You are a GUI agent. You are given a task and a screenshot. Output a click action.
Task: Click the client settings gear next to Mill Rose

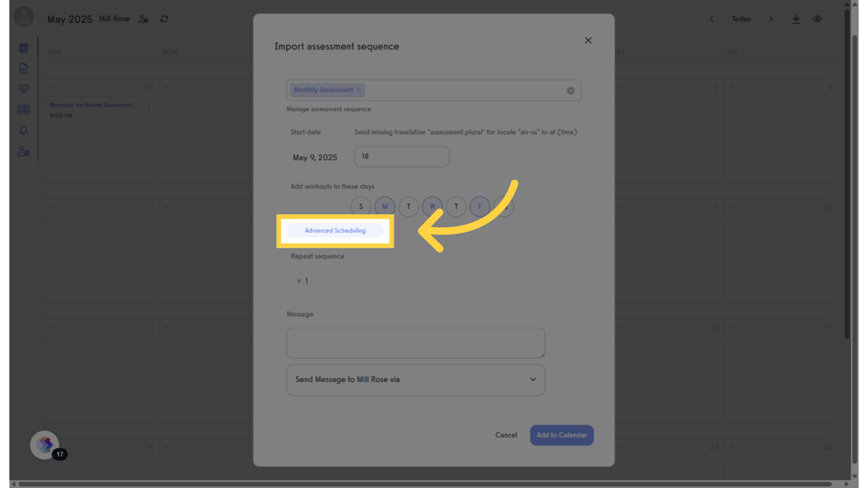(x=143, y=19)
